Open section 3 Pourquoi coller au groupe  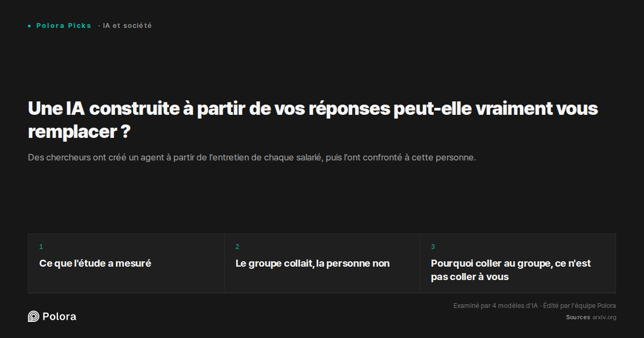[518, 263]
